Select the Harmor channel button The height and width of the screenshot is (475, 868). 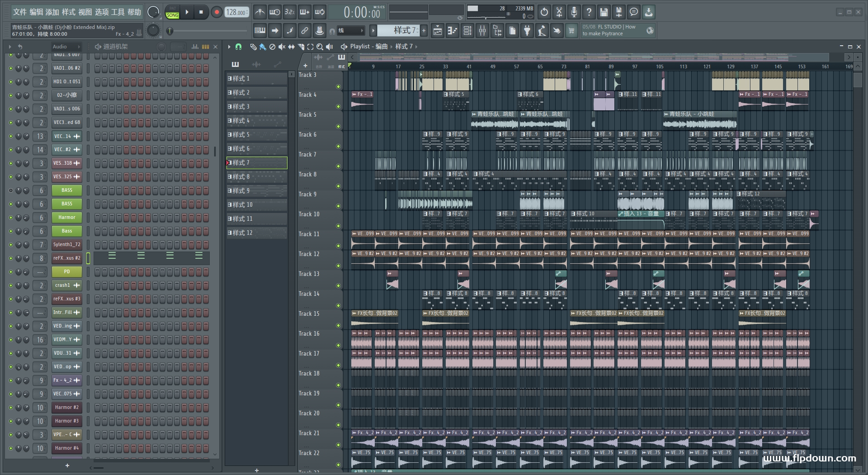click(67, 218)
